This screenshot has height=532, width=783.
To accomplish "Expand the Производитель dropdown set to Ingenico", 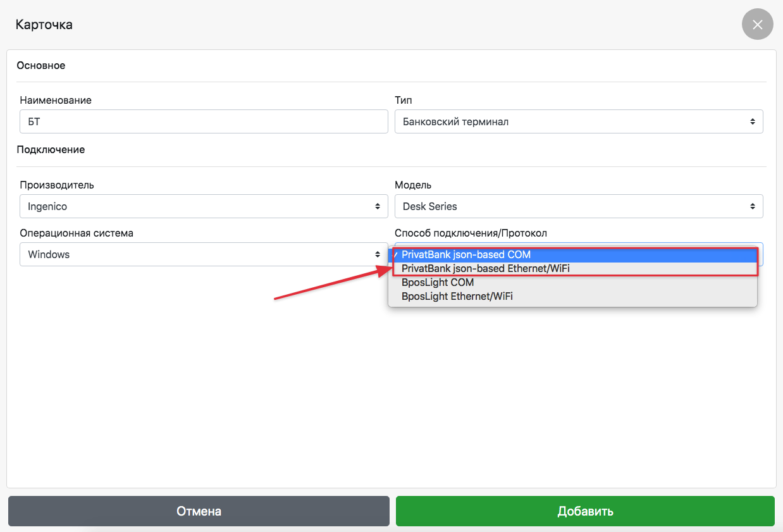I will click(x=204, y=206).
